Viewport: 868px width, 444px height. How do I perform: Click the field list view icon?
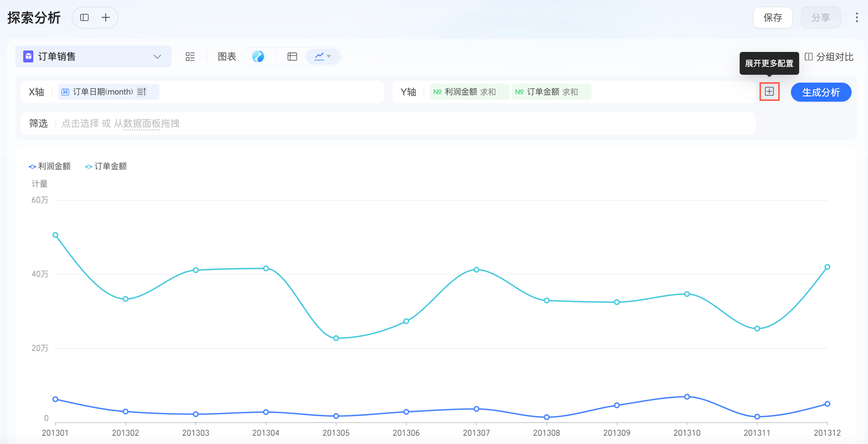click(x=190, y=56)
